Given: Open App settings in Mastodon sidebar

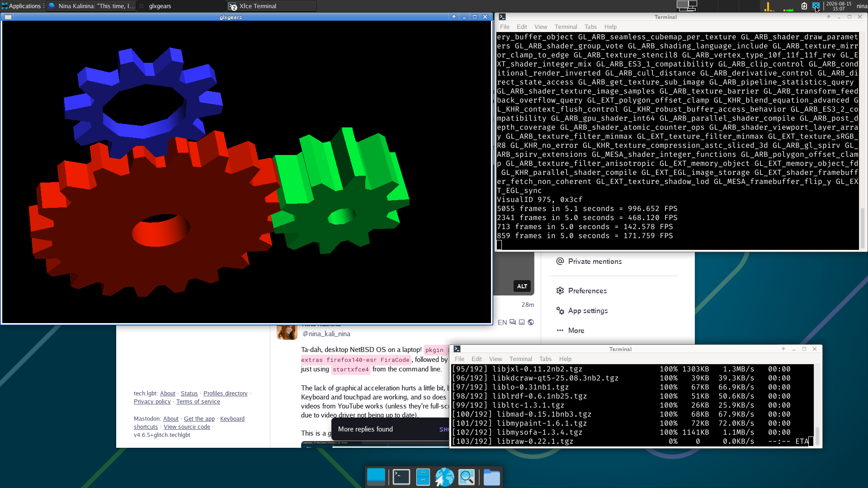Looking at the screenshot, I should coord(582,310).
